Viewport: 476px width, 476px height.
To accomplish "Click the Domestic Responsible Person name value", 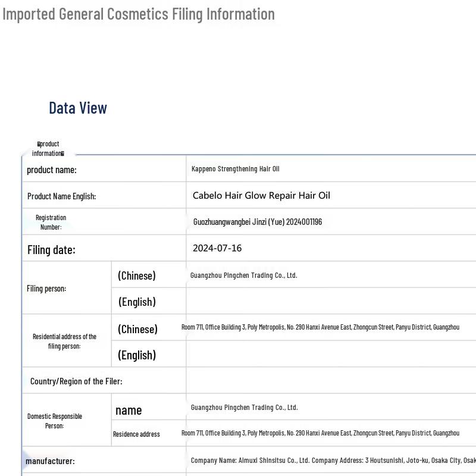I will [x=244, y=408].
